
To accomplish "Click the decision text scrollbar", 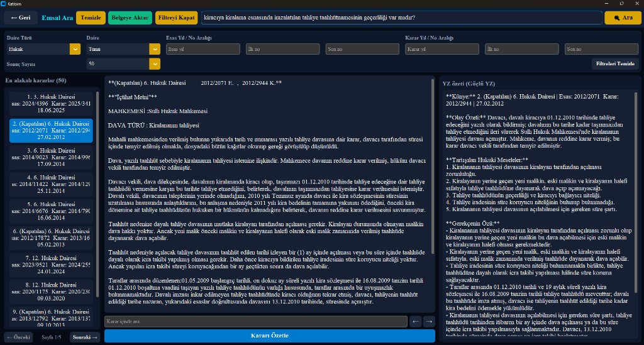I will tap(433, 166).
